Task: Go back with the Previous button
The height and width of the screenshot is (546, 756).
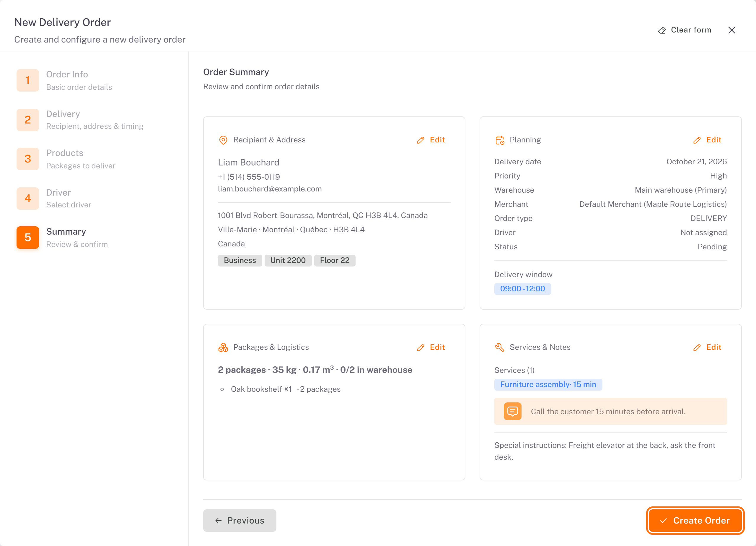Action: pyautogui.click(x=240, y=521)
